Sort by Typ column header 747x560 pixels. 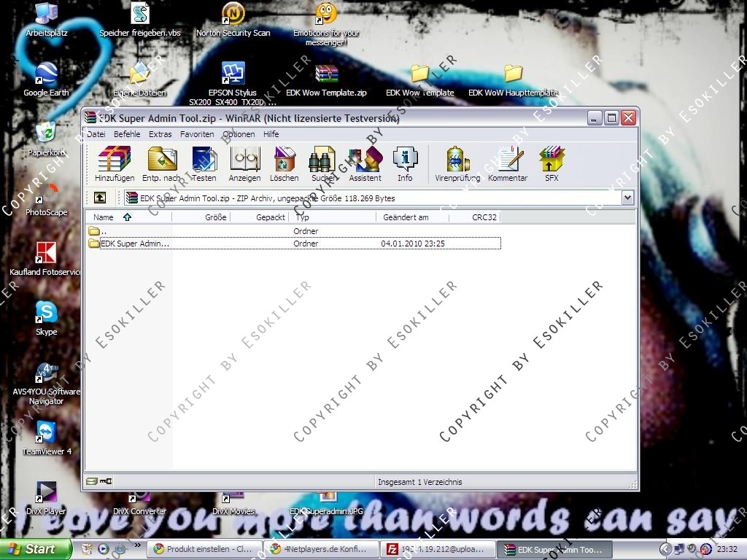(x=333, y=217)
